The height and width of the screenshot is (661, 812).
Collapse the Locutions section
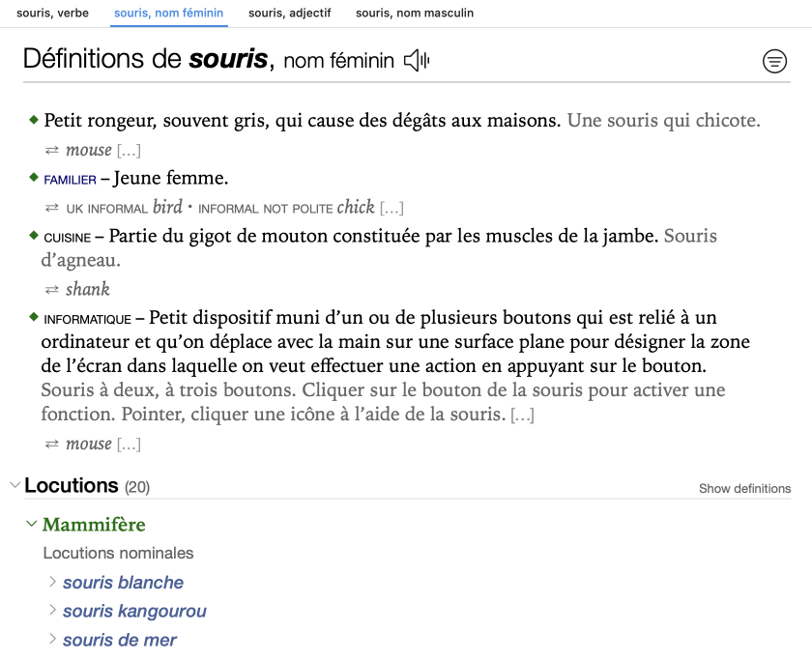[14, 485]
